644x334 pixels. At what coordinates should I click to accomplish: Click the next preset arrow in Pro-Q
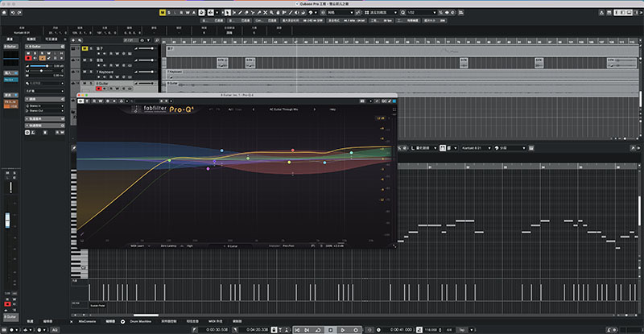point(315,109)
